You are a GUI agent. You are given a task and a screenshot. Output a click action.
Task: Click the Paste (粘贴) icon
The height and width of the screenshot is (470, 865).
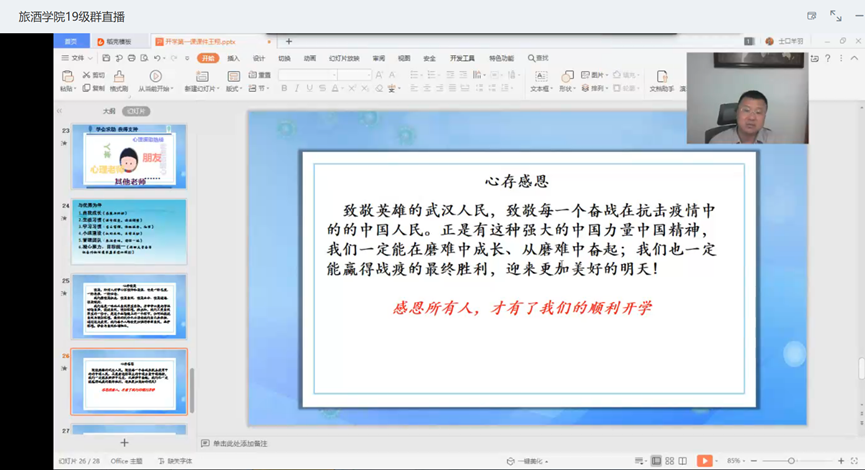67,77
